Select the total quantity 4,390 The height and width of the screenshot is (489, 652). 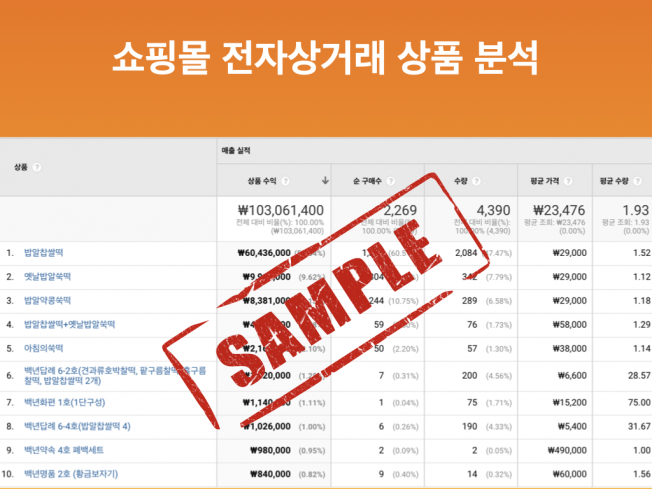point(493,210)
